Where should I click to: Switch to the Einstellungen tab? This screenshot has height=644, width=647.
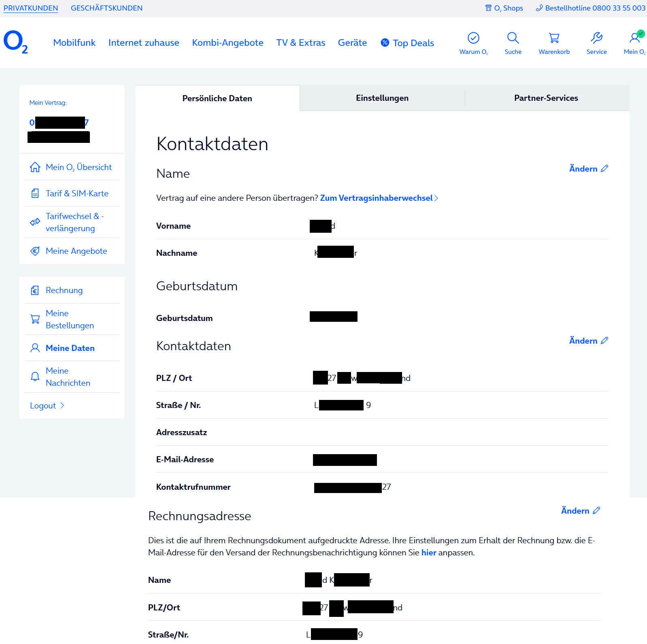[382, 98]
